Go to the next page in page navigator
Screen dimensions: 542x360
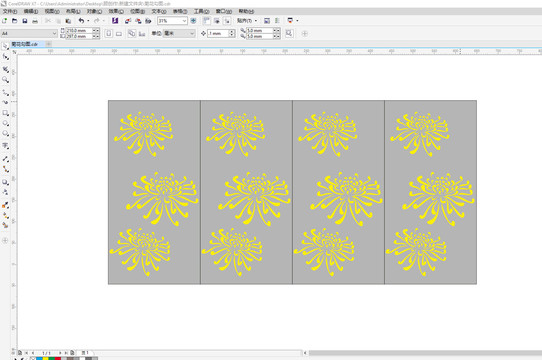[x=60, y=353]
